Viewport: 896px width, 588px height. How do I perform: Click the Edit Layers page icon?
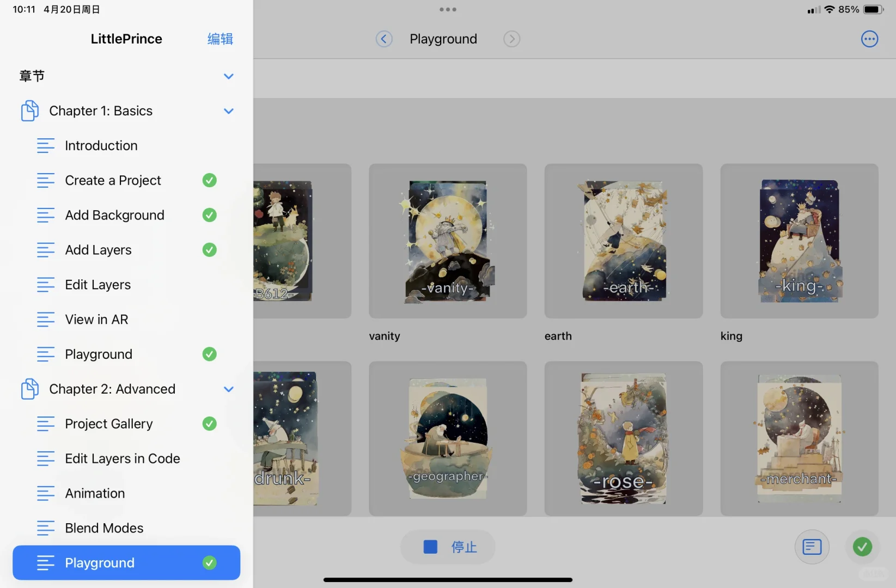pos(46,285)
